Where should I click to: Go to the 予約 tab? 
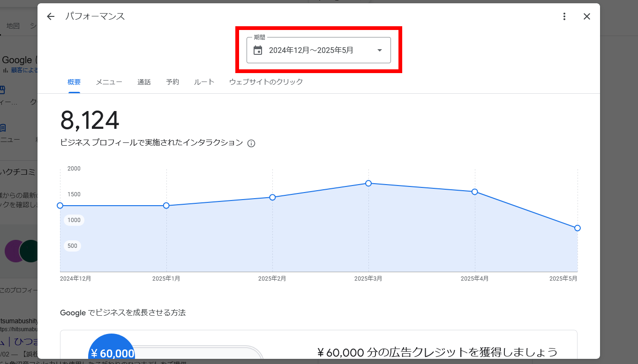[x=173, y=82]
